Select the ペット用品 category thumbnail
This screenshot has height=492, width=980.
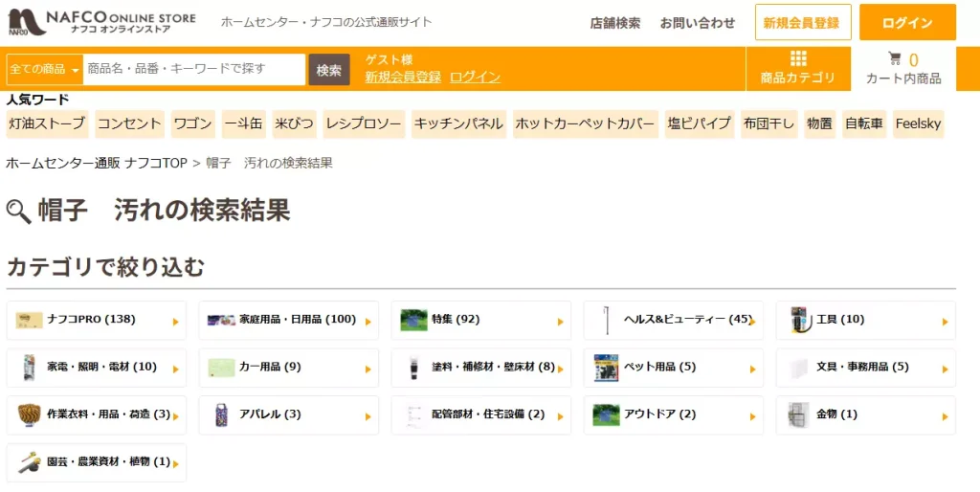tap(606, 368)
